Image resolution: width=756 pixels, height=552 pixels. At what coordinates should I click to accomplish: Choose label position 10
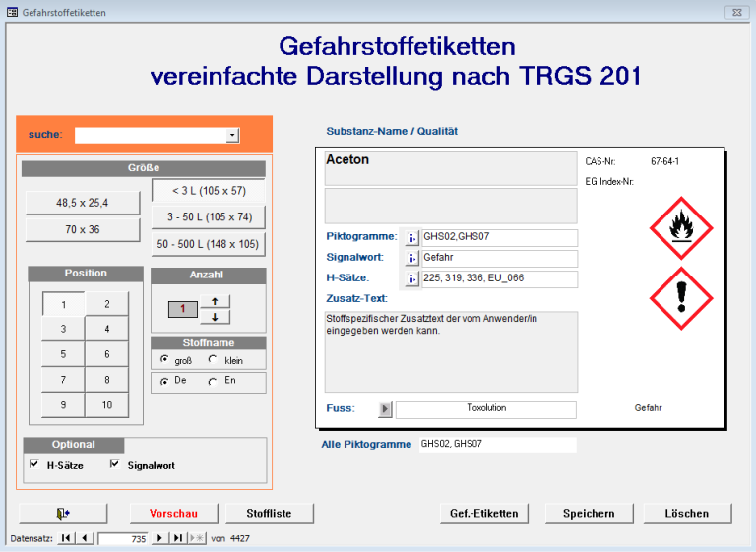107,405
